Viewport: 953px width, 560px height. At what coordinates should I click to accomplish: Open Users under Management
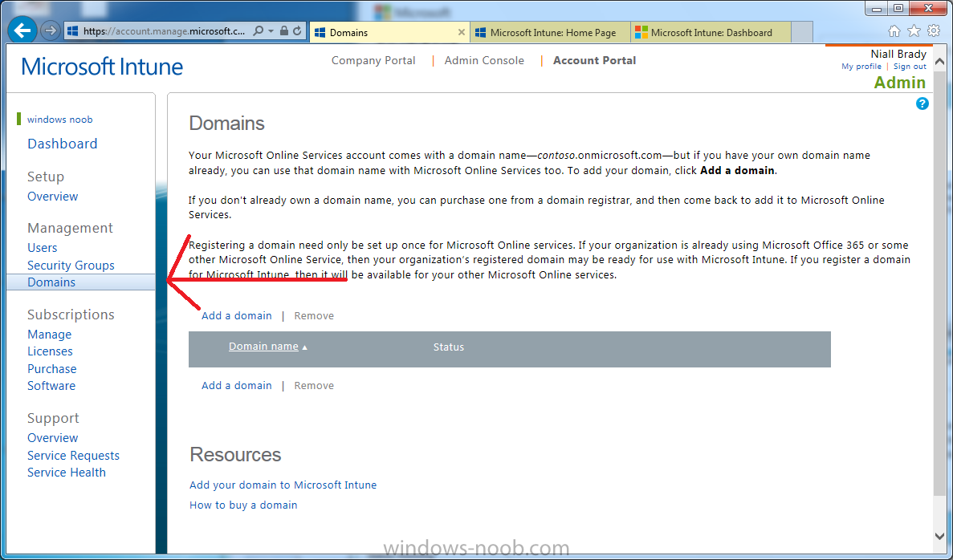click(42, 248)
